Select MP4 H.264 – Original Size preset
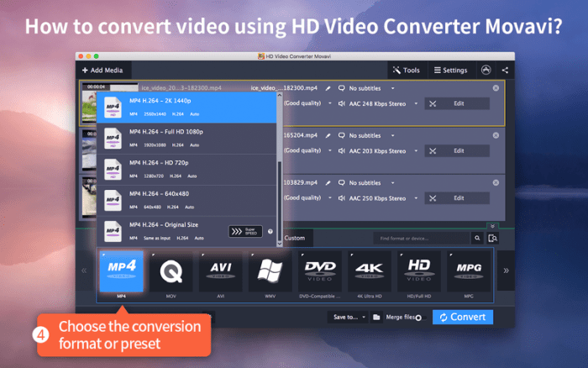 (186, 231)
